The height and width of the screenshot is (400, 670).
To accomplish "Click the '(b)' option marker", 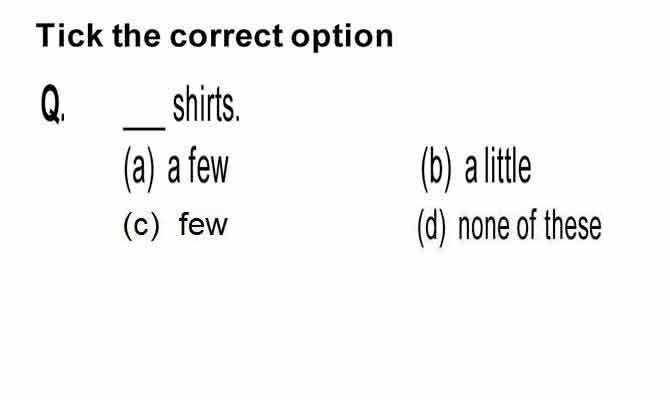I will (436, 168).
